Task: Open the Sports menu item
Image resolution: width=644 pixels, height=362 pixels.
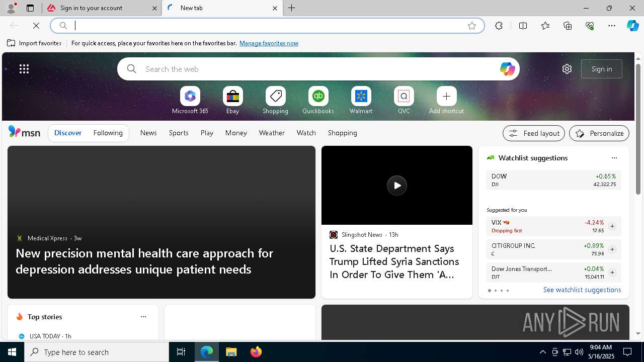Action: (179, 133)
